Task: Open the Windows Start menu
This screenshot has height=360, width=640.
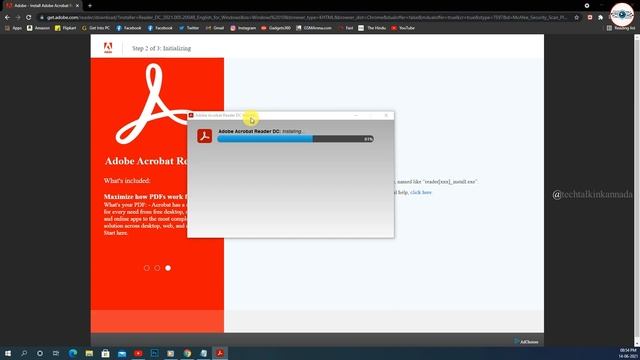Action: [8, 353]
